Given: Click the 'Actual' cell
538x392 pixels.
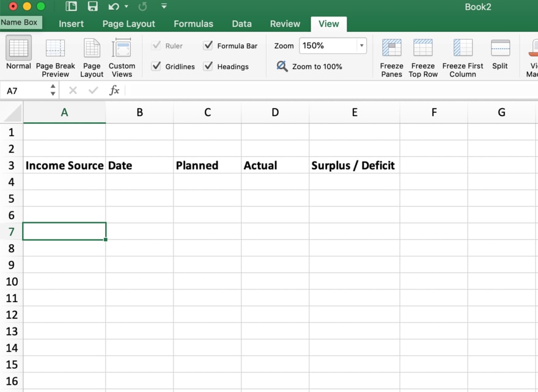Looking at the screenshot, I should point(275,165).
